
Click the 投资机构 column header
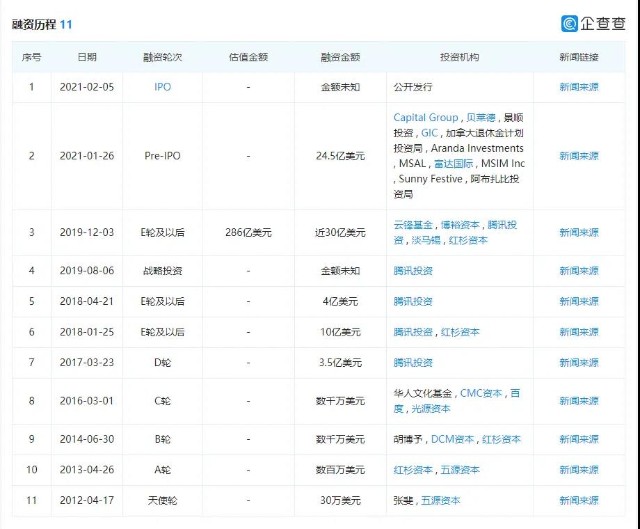[x=460, y=57]
